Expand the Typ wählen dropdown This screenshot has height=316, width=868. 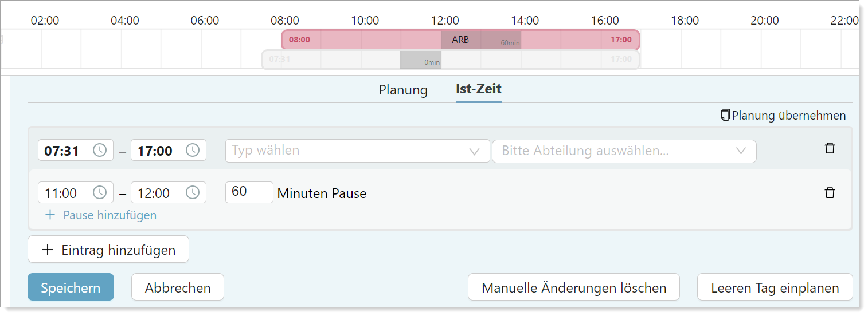358,151
